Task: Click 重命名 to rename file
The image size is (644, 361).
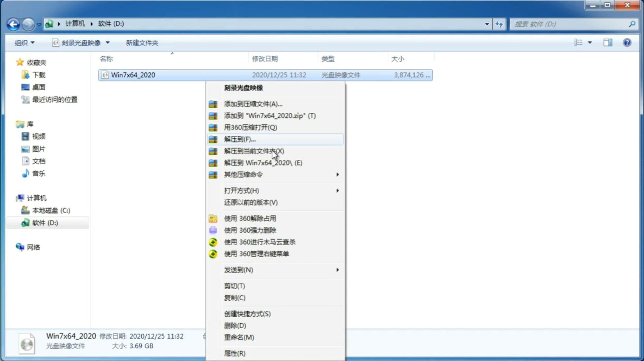Action: point(239,337)
